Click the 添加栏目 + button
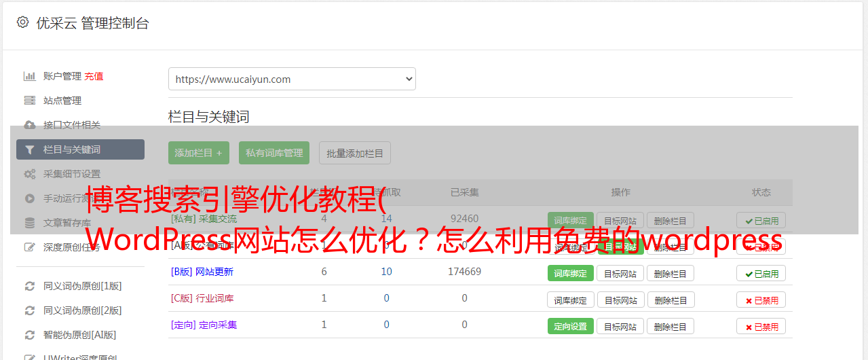 pyautogui.click(x=199, y=153)
